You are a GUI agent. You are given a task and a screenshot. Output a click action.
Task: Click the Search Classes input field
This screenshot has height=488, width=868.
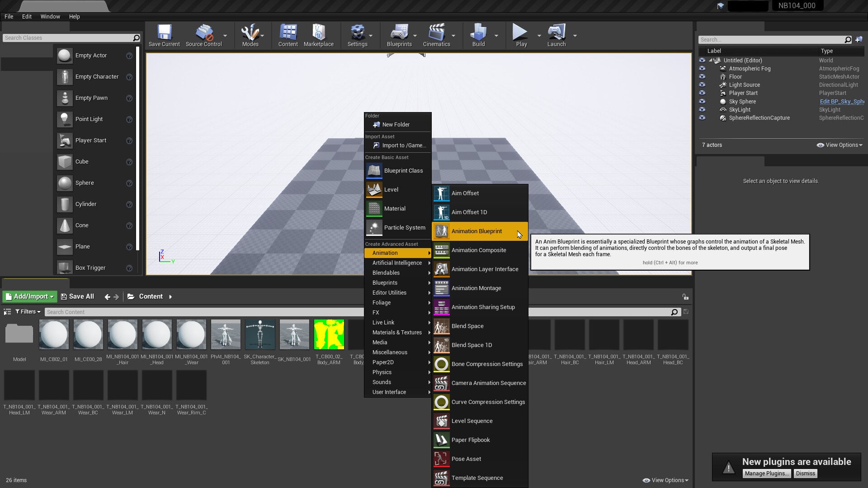click(68, 38)
